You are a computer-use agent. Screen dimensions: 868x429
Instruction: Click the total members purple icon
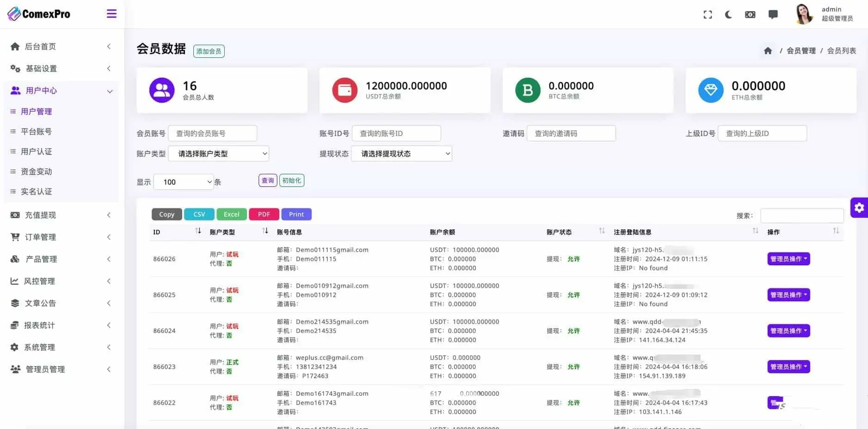[162, 90]
